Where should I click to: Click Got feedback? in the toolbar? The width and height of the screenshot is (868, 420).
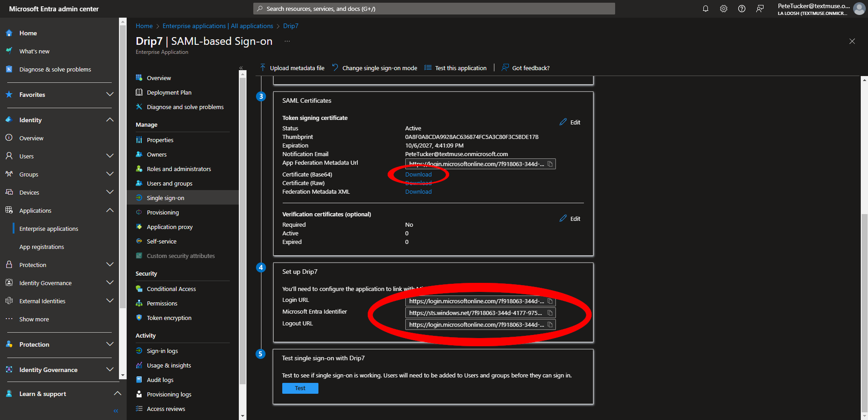[x=526, y=68]
